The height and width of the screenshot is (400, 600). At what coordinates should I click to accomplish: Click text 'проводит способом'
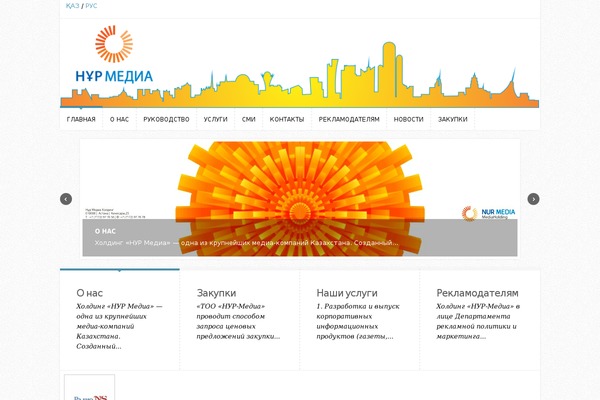point(231,317)
